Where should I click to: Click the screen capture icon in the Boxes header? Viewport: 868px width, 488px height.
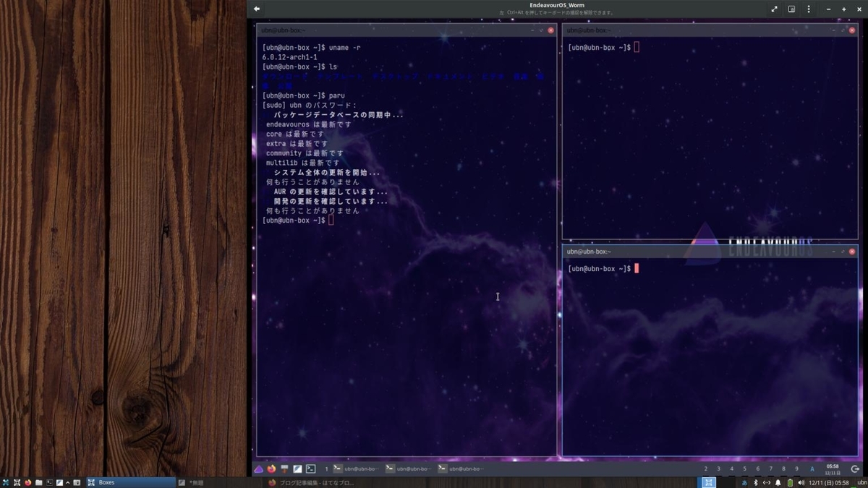click(x=791, y=9)
